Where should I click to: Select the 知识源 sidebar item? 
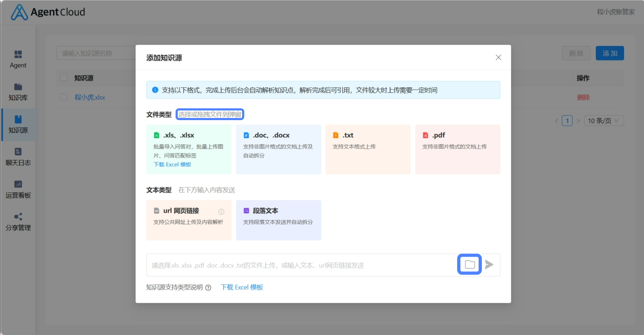[x=18, y=125]
